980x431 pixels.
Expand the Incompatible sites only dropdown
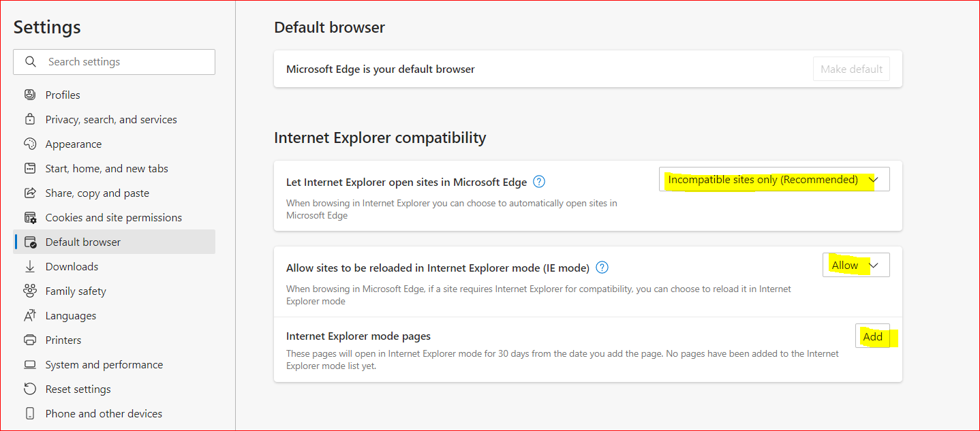[x=774, y=180]
